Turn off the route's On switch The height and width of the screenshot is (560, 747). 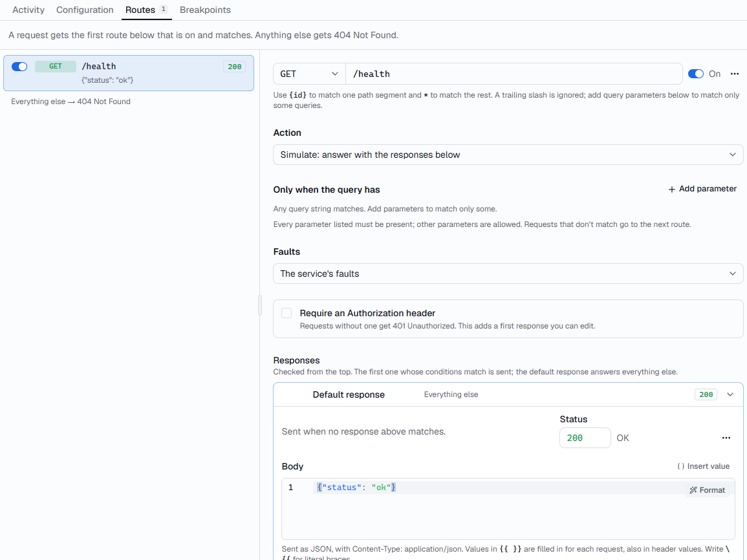tap(695, 74)
